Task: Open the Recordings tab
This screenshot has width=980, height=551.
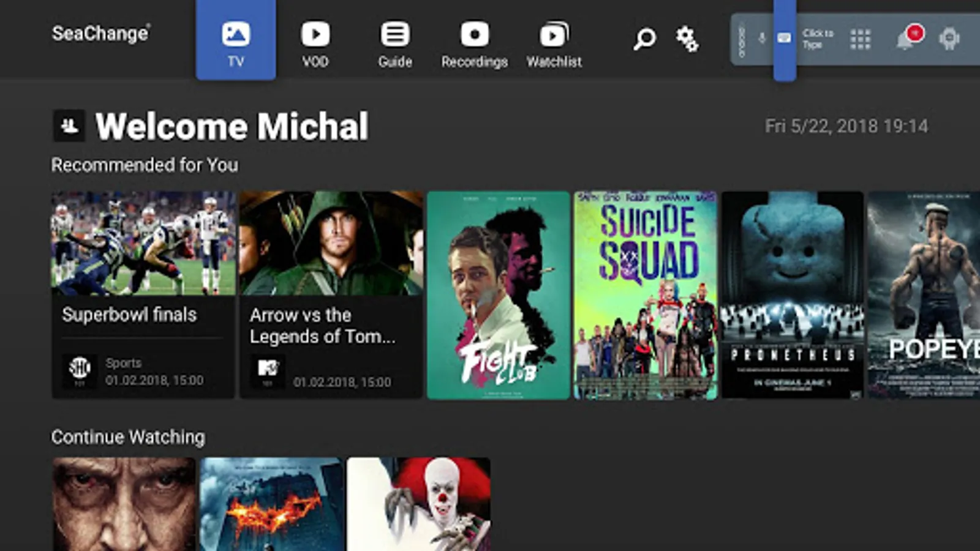Action: click(475, 44)
